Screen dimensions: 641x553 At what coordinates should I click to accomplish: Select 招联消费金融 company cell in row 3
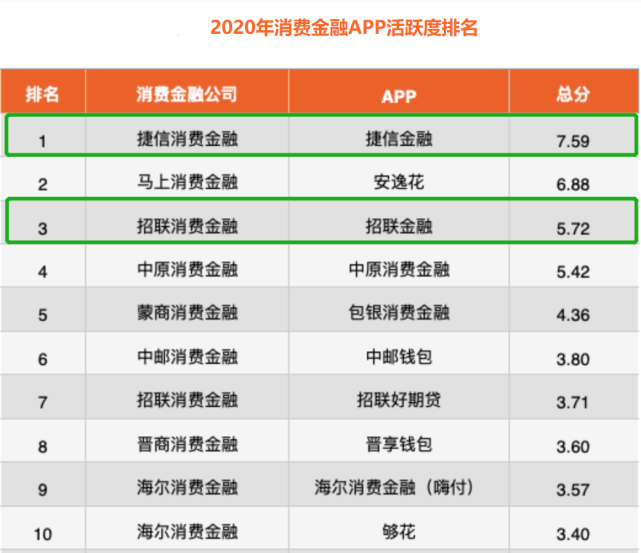[x=187, y=226]
